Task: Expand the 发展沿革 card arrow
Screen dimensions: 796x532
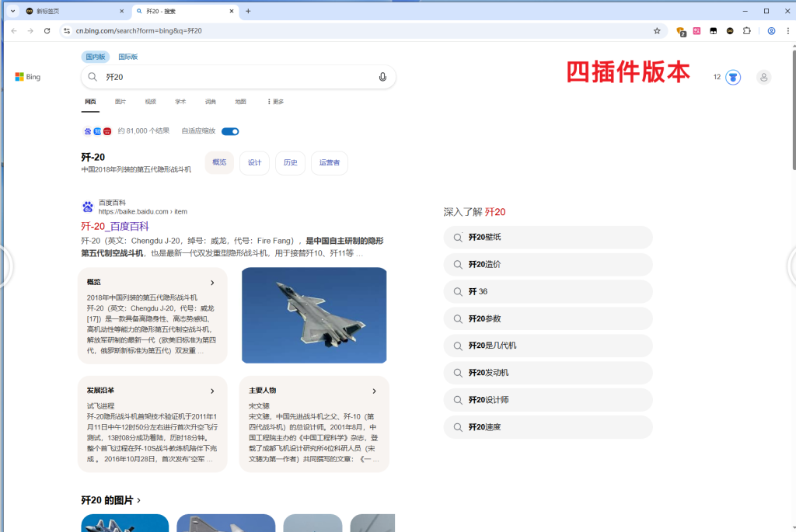Action: (x=212, y=391)
